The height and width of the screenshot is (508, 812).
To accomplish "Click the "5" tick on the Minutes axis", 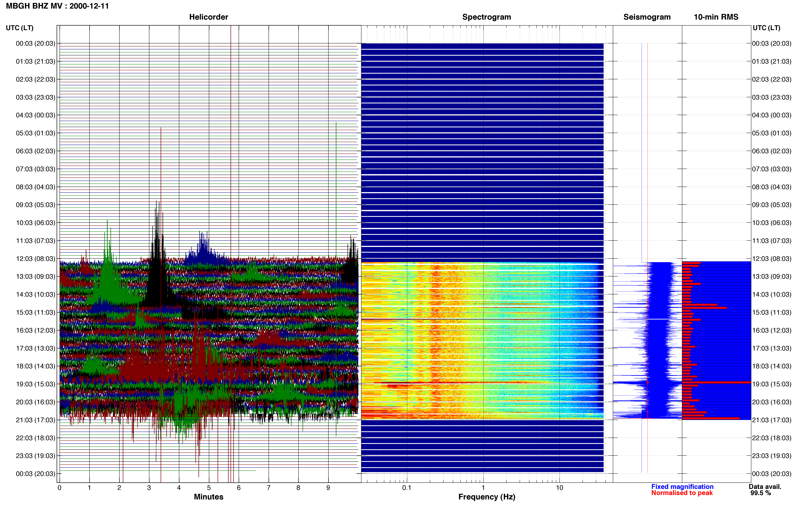I will pos(209,488).
